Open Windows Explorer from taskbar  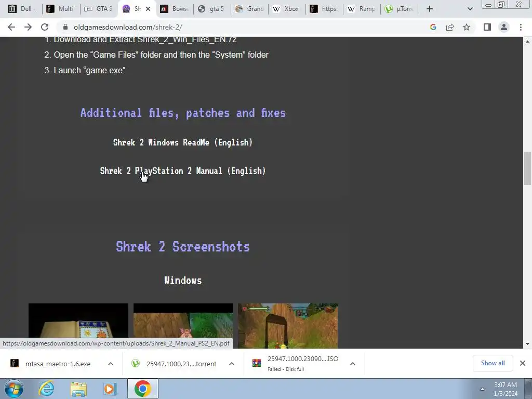pyautogui.click(x=78, y=389)
